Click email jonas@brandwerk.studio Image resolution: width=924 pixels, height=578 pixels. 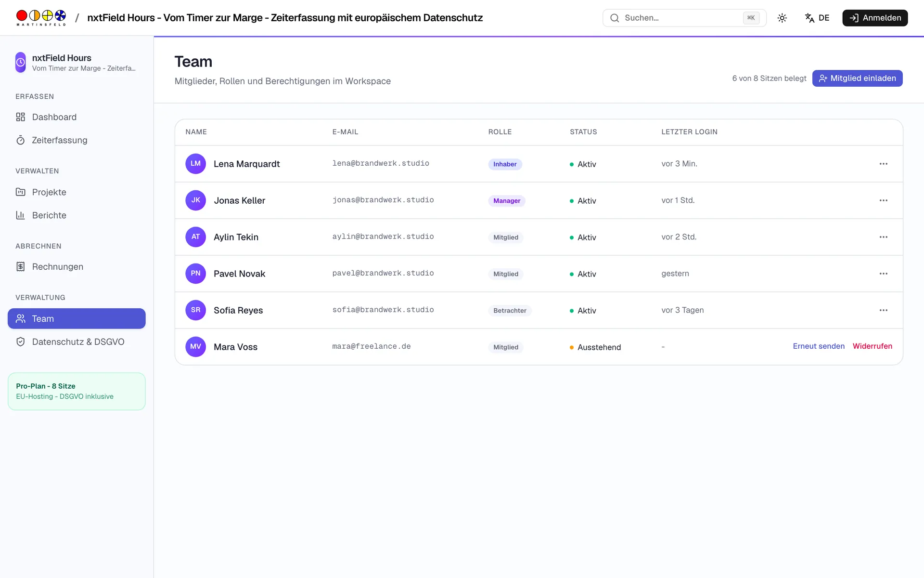383,200
